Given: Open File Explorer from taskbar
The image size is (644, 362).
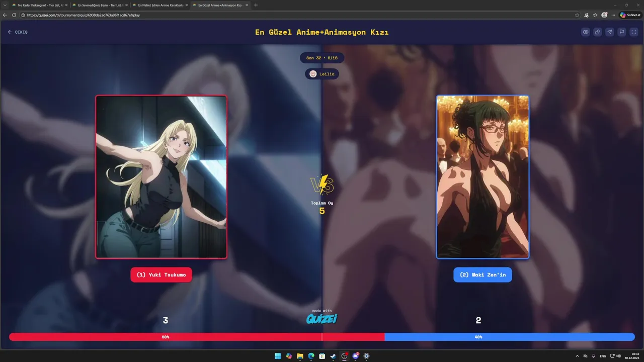Looking at the screenshot, I should (300, 356).
